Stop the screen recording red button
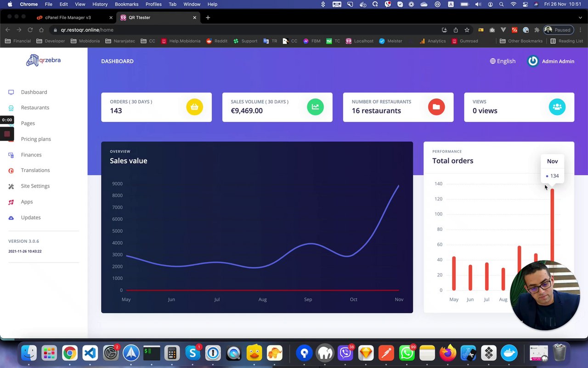The height and width of the screenshot is (368, 588). tap(7, 134)
